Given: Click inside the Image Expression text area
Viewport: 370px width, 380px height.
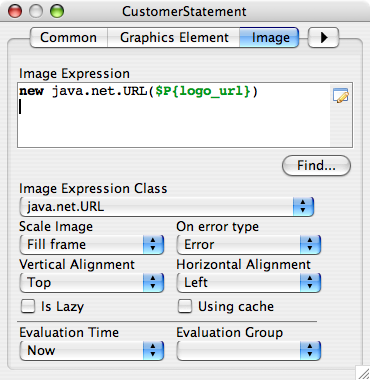Looking at the screenshot, I should (x=174, y=115).
